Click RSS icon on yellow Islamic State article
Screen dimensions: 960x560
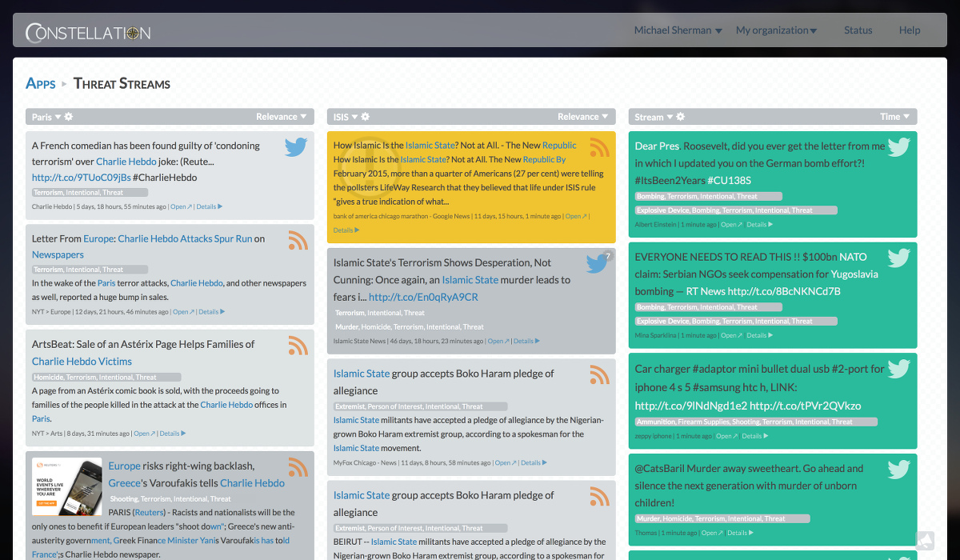pyautogui.click(x=599, y=147)
